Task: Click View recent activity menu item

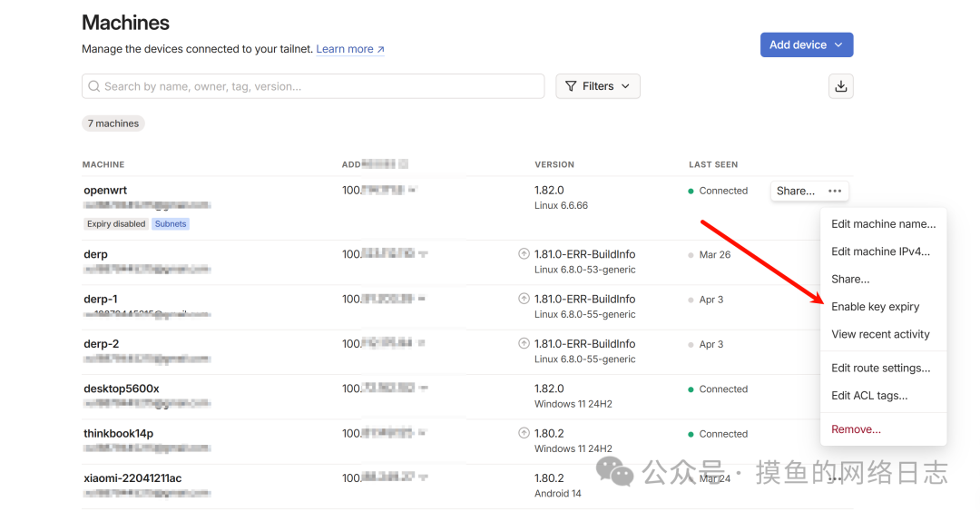Action: 880,334
